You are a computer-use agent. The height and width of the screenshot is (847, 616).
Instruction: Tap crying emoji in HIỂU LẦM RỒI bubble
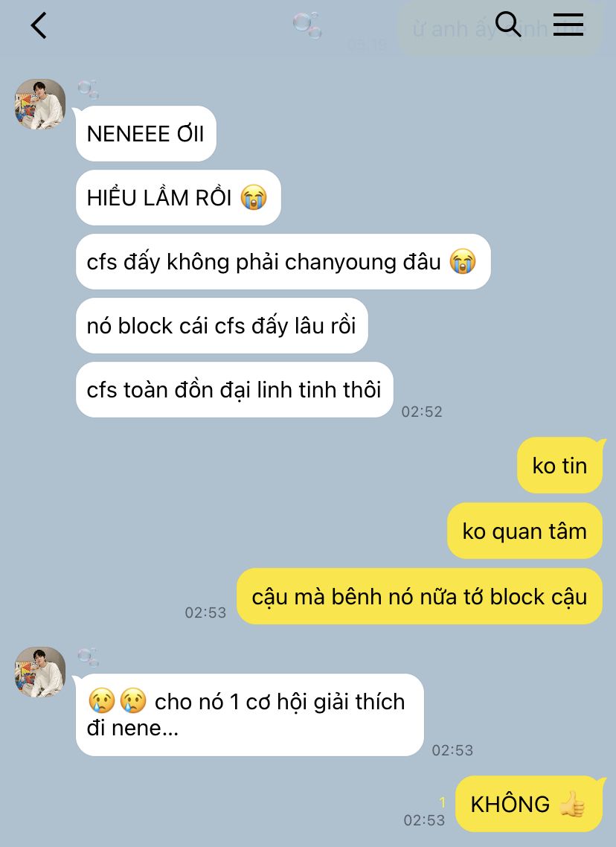pyautogui.click(x=254, y=198)
